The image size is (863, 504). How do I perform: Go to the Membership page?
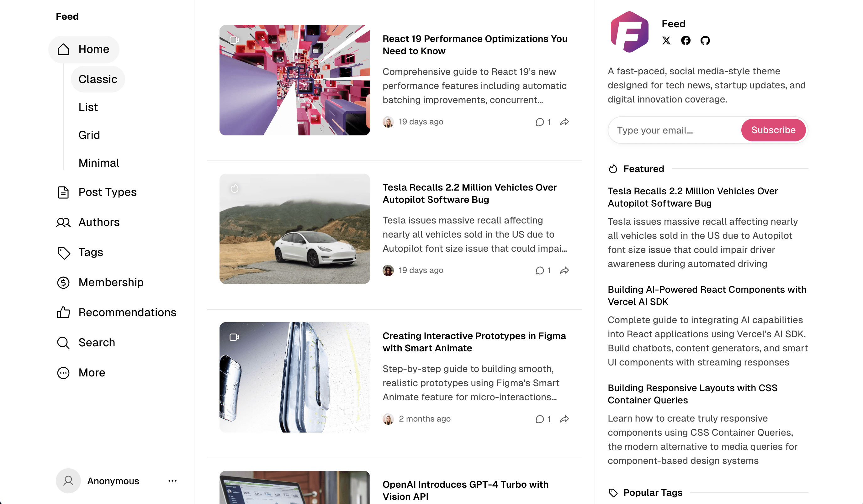[100, 282]
